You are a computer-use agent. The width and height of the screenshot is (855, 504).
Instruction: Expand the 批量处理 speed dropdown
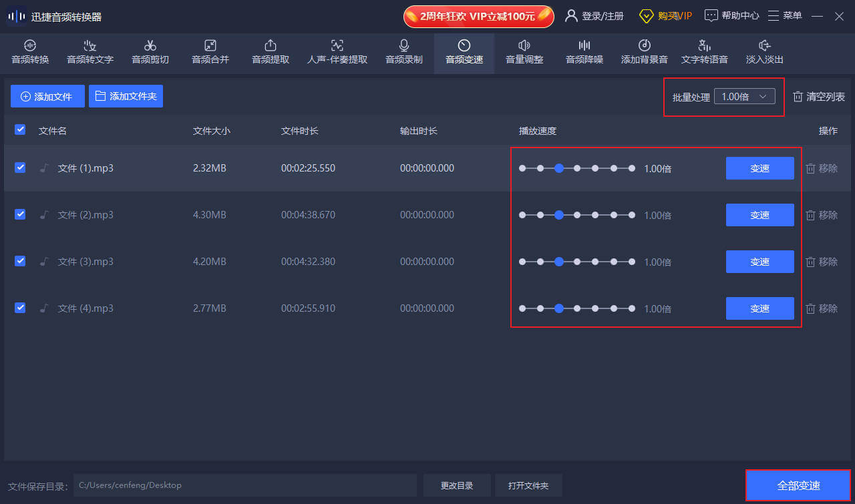(x=744, y=97)
